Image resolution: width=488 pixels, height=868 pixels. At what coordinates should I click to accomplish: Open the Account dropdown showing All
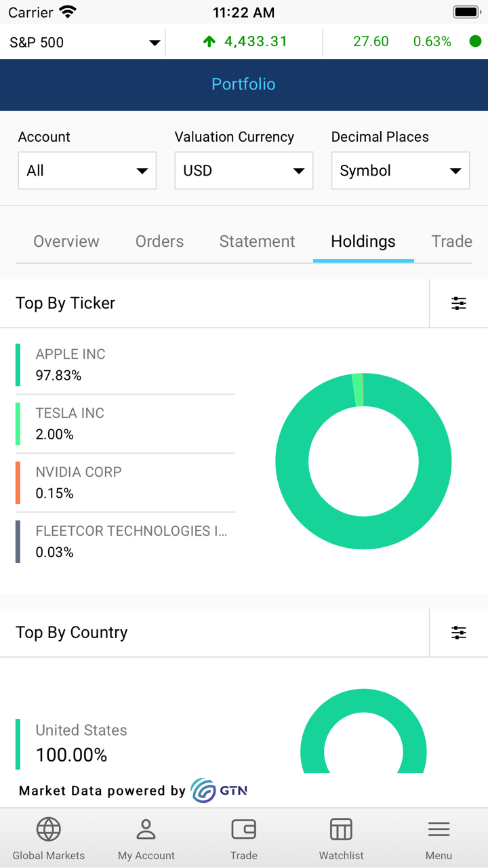point(87,170)
